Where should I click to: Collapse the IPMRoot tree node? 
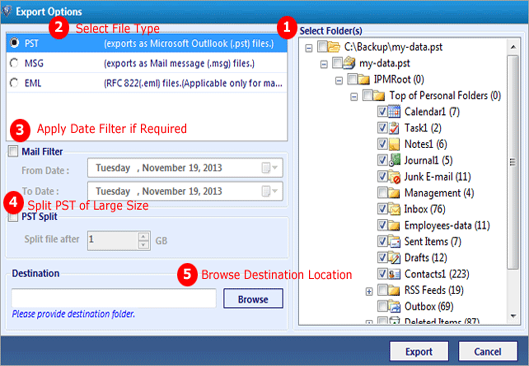(x=339, y=81)
